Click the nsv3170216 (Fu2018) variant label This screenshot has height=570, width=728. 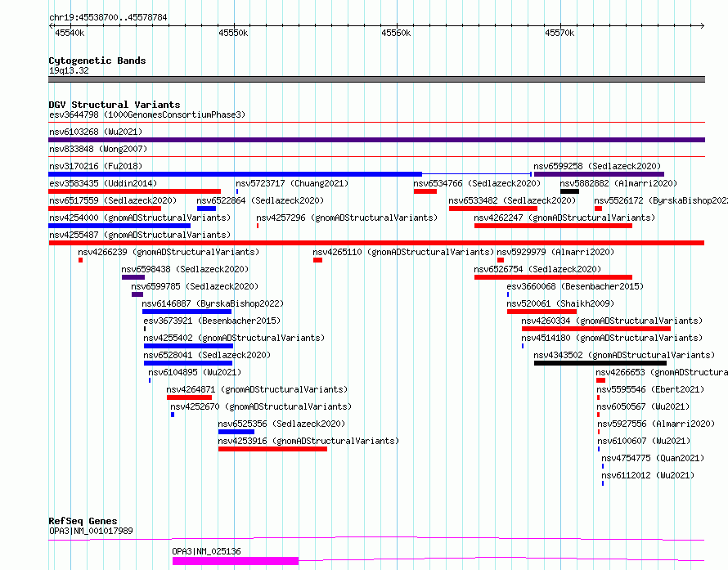96,166
